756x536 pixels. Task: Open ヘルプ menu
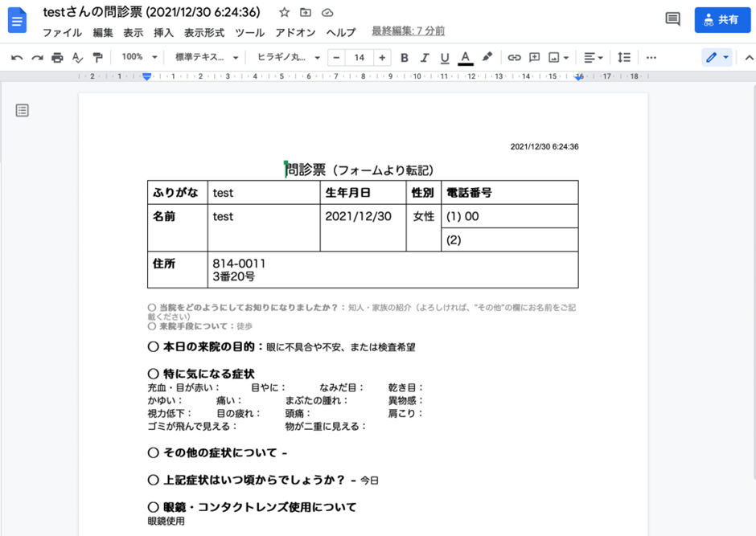tap(340, 33)
